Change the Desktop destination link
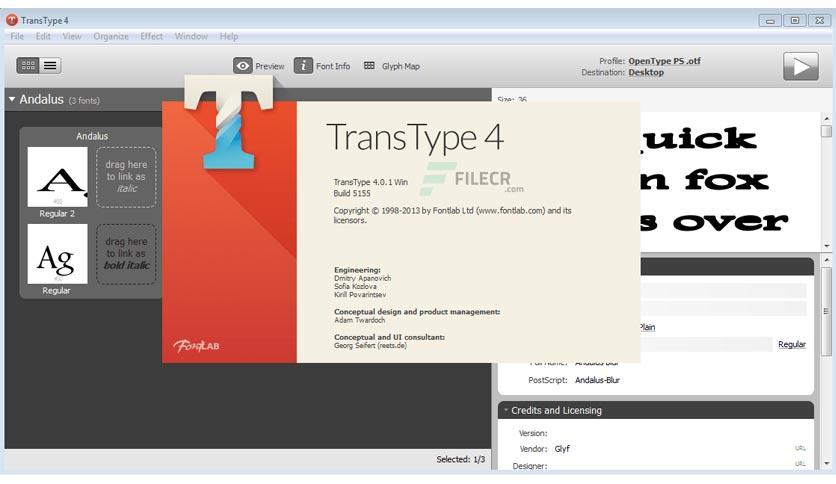Viewport: 836px width, 484px height. pos(646,72)
